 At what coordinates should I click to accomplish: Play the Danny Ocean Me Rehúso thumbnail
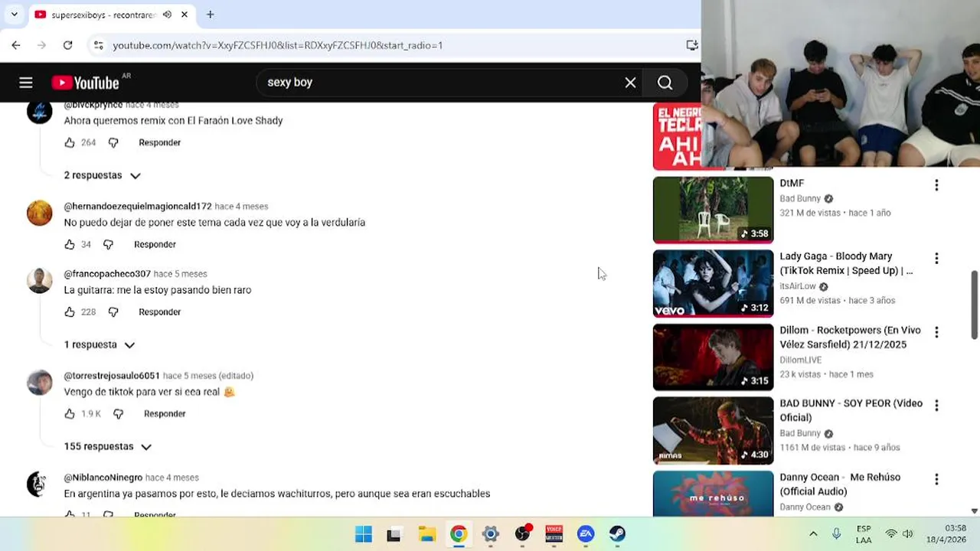pyautogui.click(x=713, y=493)
